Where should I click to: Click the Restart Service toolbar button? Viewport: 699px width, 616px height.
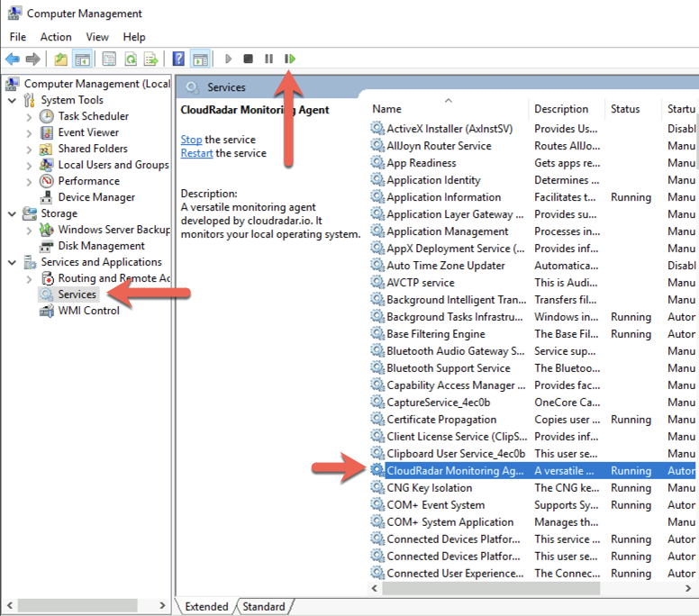pos(289,59)
